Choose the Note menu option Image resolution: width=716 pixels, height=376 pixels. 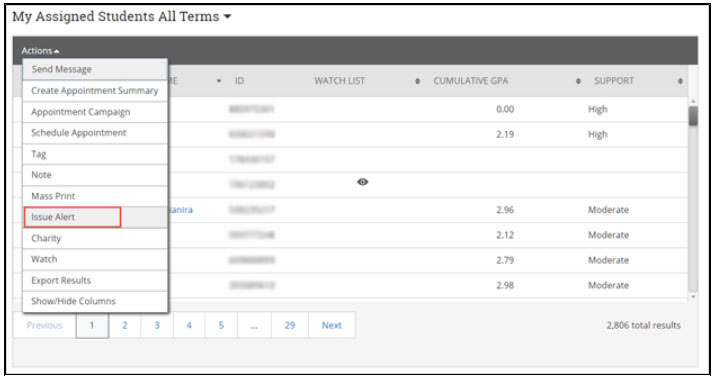tap(95, 175)
